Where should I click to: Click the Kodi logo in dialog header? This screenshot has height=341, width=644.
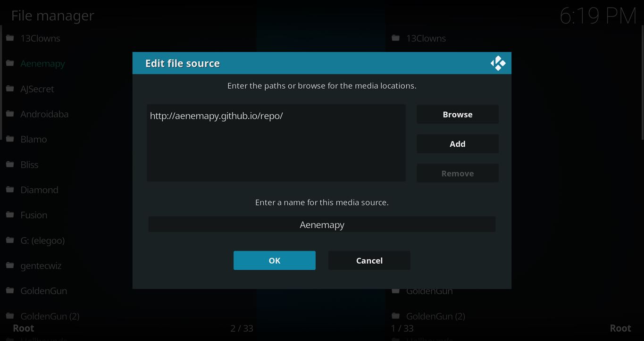tap(498, 63)
